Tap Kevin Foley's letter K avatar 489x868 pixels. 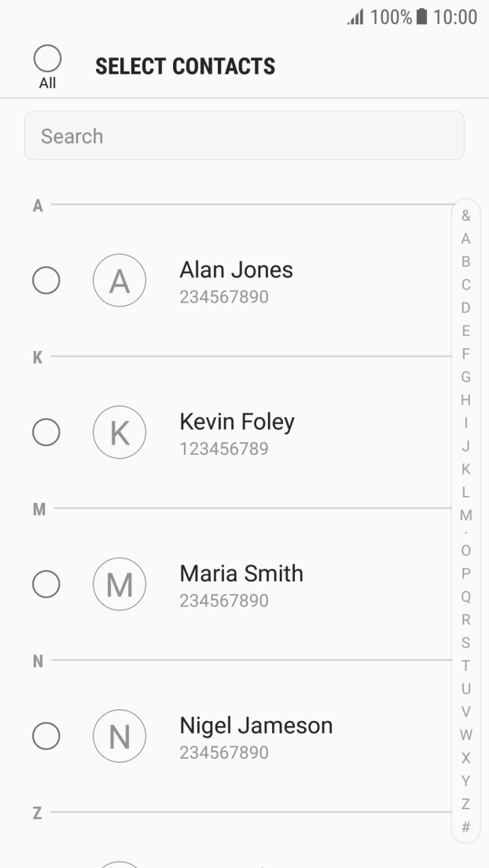click(x=119, y=432)
